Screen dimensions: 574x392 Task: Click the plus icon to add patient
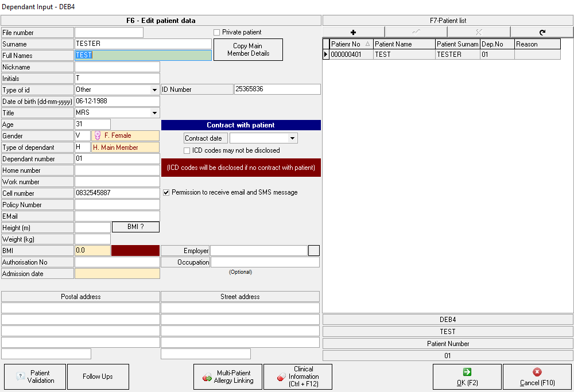(354, 32)
